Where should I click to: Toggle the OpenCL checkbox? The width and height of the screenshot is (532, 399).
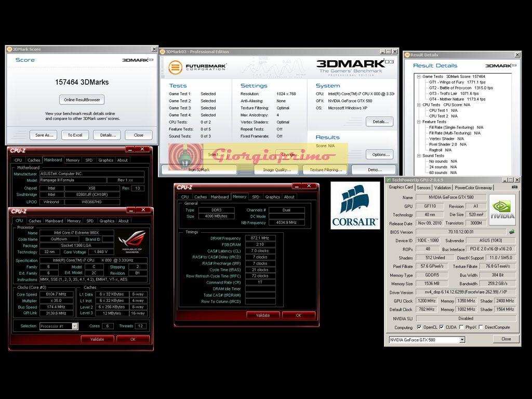tap(419, 327)
